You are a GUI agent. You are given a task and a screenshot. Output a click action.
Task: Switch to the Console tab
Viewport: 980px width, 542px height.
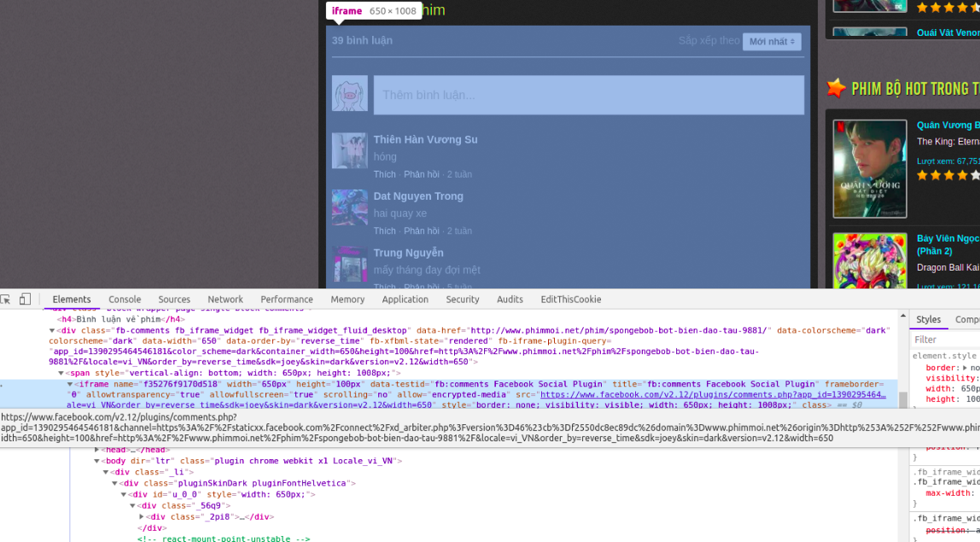[125, 300]
